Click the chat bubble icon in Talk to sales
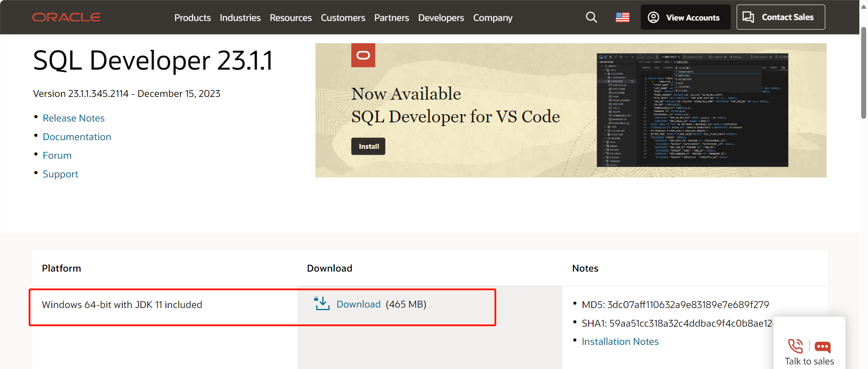The width and height of the screenshot is (868, 369). [x=823, y=347]
